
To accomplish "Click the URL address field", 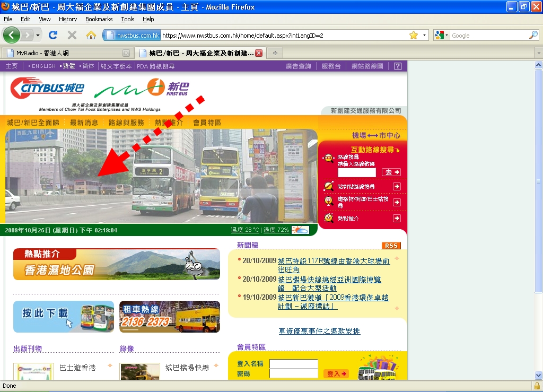I will [x=284, y=36].
